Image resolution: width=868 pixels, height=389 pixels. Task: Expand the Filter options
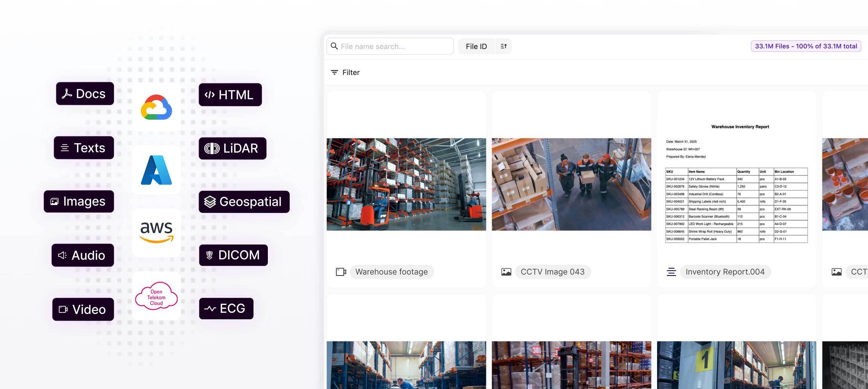[x=344, y=72]
